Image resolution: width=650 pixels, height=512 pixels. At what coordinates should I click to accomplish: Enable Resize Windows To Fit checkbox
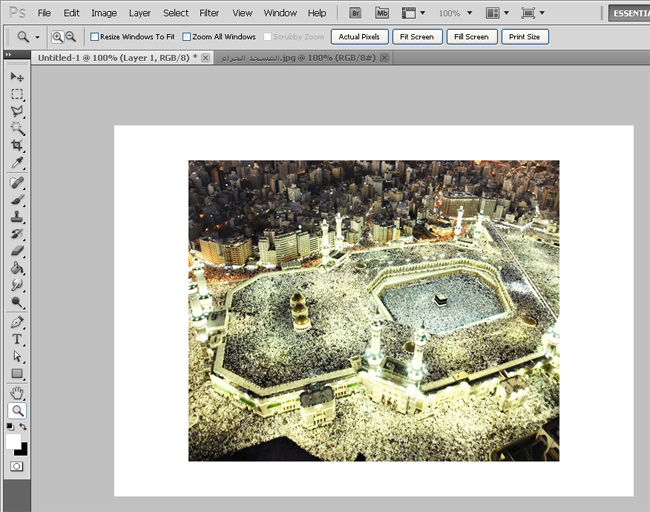[x=95, y=37]
